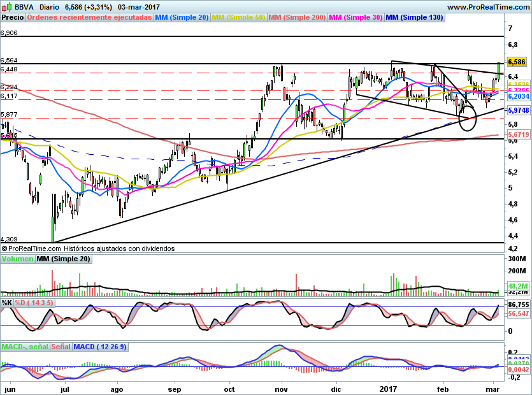Click the circle annotation on the trendline
The width and height of the screenshot is (532, 395).
pyautogui.click(x=468, y=118)
